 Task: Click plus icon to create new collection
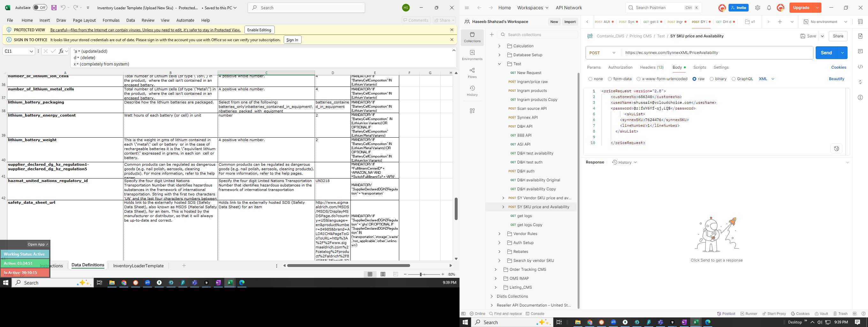[x=492, y=34]
